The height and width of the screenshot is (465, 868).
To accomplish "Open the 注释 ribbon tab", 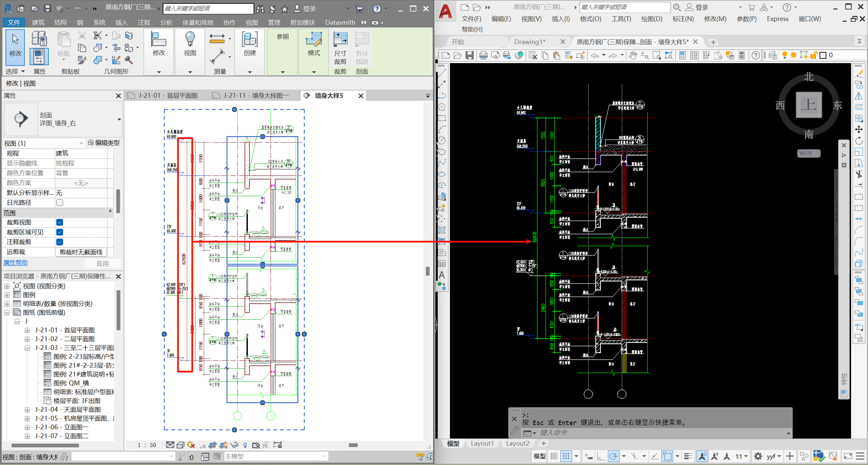I will coord(144,22).
